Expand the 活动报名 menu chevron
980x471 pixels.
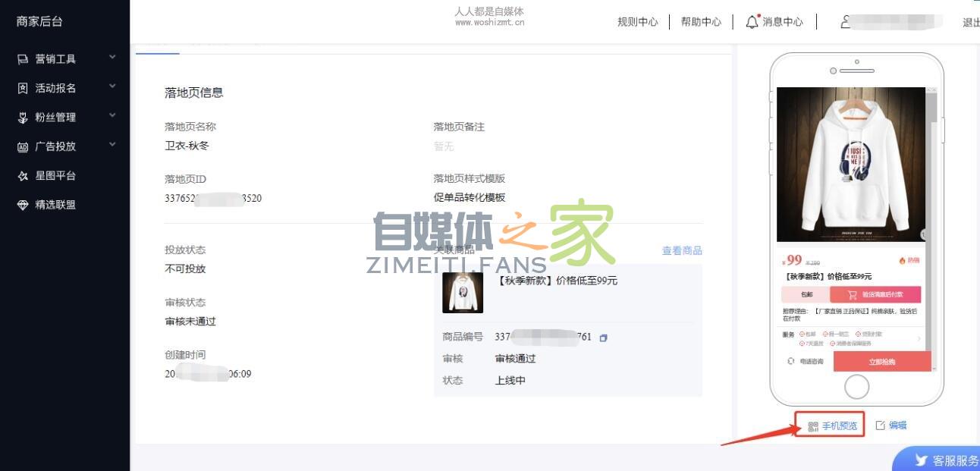pos(112,86)
